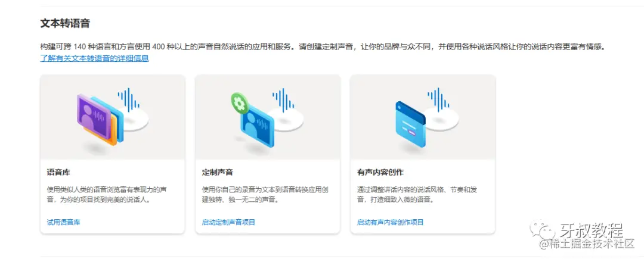Screen dimensions: 644x259
Task: Click the description starting 使用类似人类的语音
Action: (106, 195)
